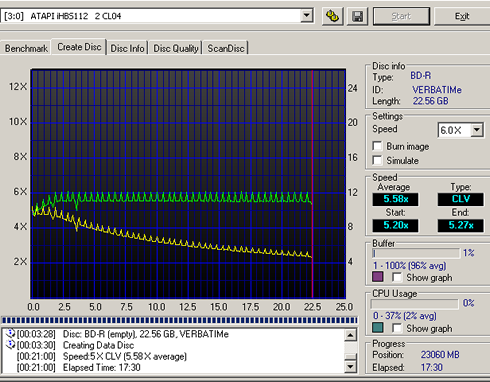The width and height of the screenshot is (490, 382).
Task: Click the red position marker line in graph
Action: [312, 183]
